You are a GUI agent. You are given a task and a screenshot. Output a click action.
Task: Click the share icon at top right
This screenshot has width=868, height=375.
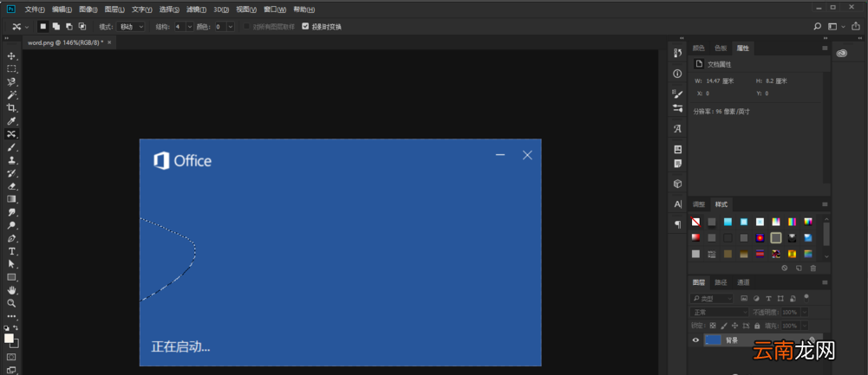(856, 26)
